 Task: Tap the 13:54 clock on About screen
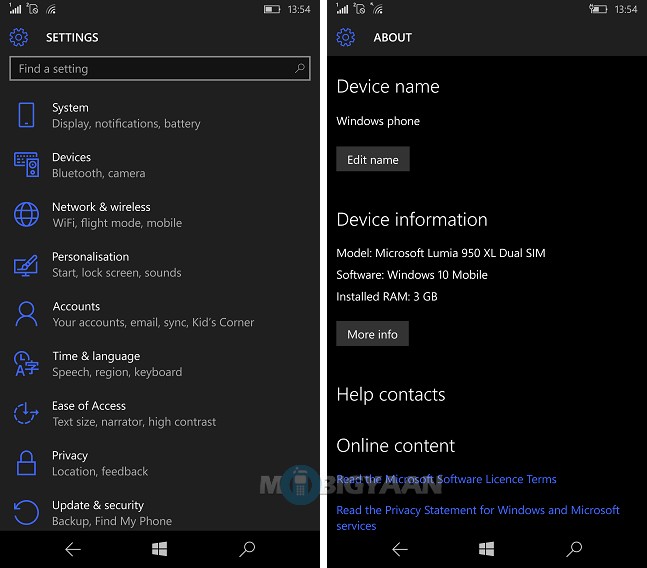point(626,9)
